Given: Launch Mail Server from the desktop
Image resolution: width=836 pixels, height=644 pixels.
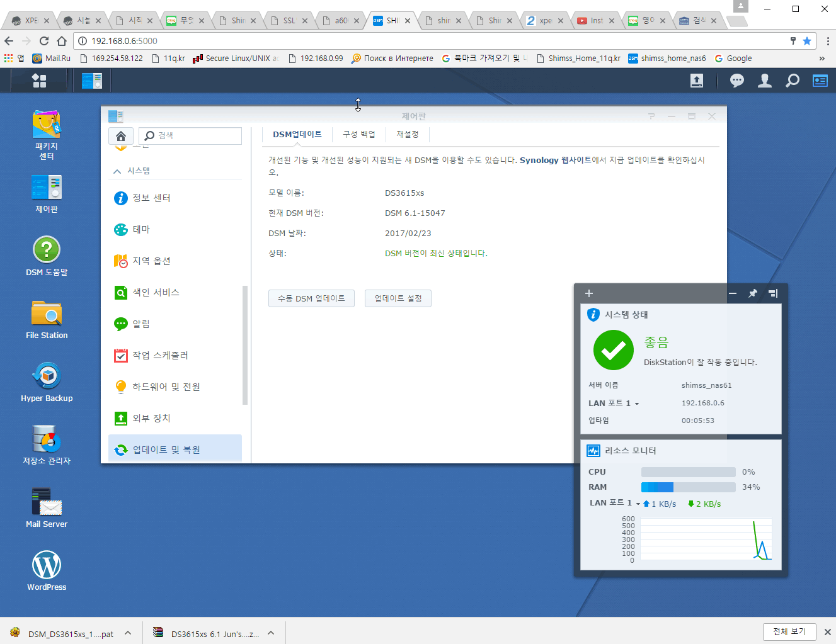Looking at the screenshot, I should point(47,508).
